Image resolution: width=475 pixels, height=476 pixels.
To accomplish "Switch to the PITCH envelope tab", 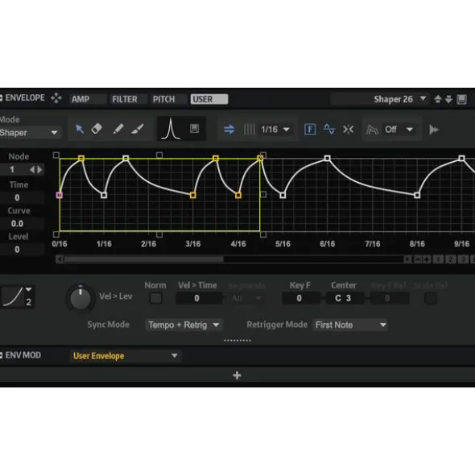I will 169,99.
